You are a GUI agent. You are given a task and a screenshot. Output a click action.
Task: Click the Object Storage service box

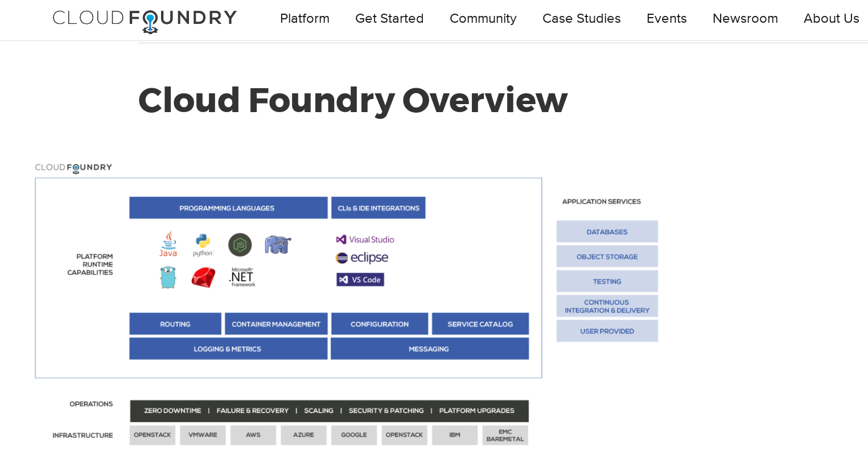point(607,257)
